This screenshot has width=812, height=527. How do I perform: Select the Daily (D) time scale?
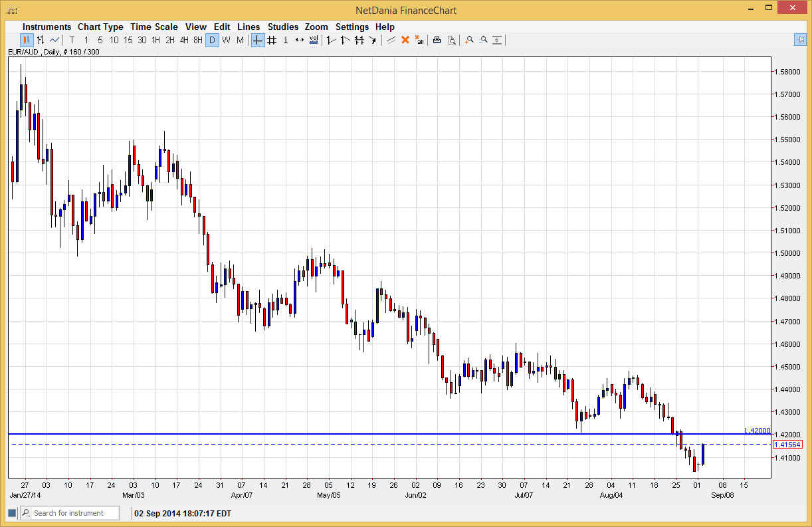(x=212, y=40)
